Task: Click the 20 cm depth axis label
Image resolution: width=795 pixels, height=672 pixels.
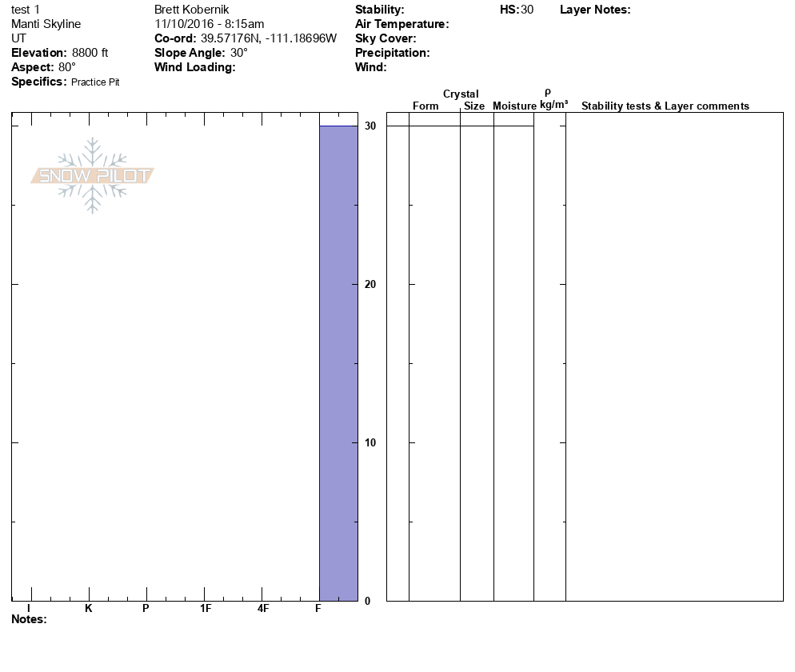Action: (x=370, y=285)
